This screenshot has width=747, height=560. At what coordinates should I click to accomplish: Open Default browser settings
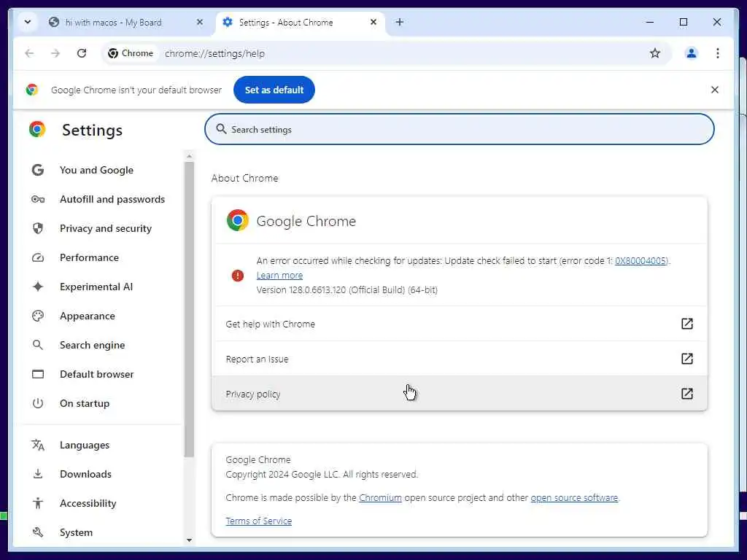point(97,374)
